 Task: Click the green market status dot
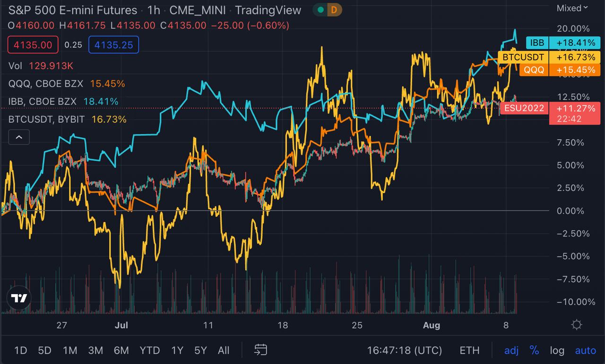pos(321,10)
